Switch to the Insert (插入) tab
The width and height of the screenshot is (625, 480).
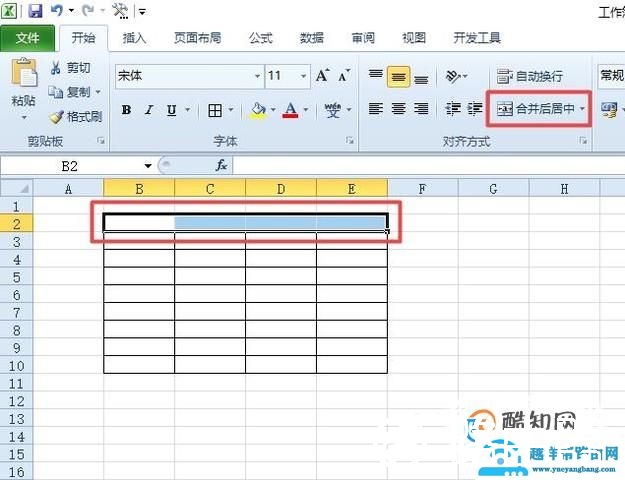(134, 38)
